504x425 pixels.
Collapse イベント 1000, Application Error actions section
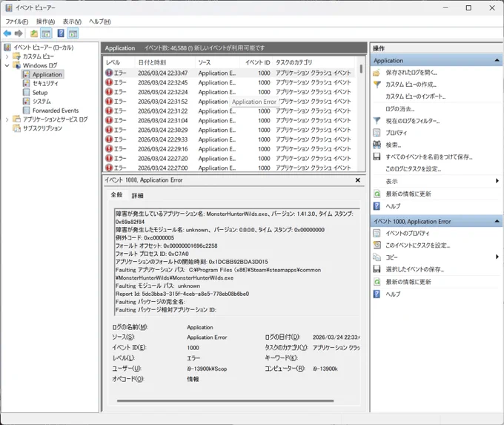[x=497, y=221]
